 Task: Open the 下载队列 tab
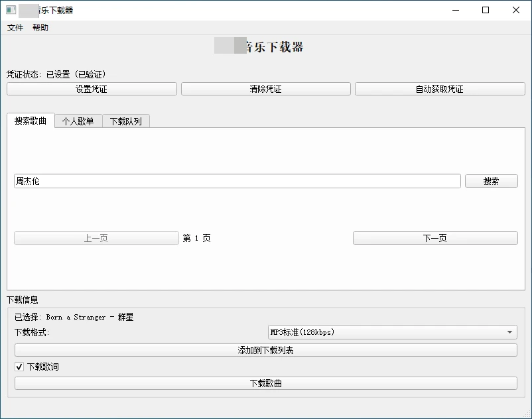tap(126, 121)
